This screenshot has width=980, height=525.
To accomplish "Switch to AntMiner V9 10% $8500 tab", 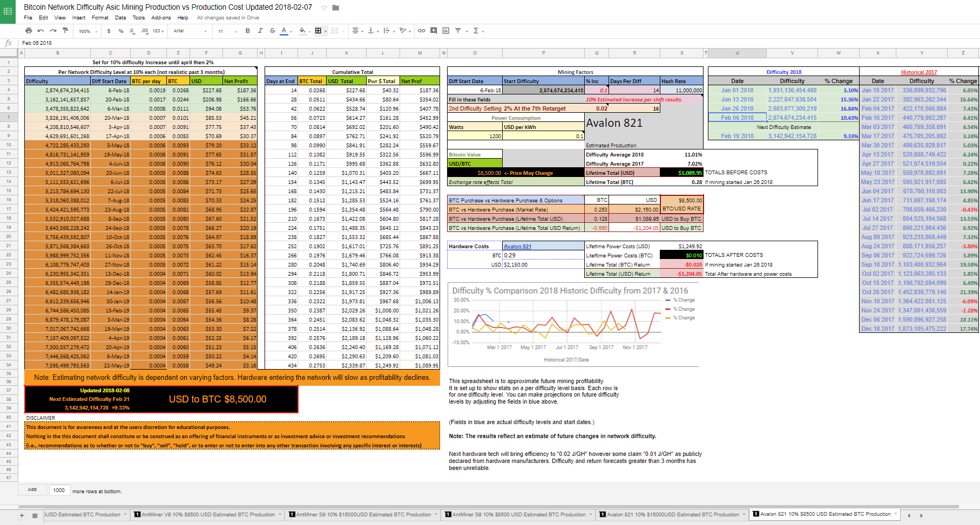I will pos(208,515).
